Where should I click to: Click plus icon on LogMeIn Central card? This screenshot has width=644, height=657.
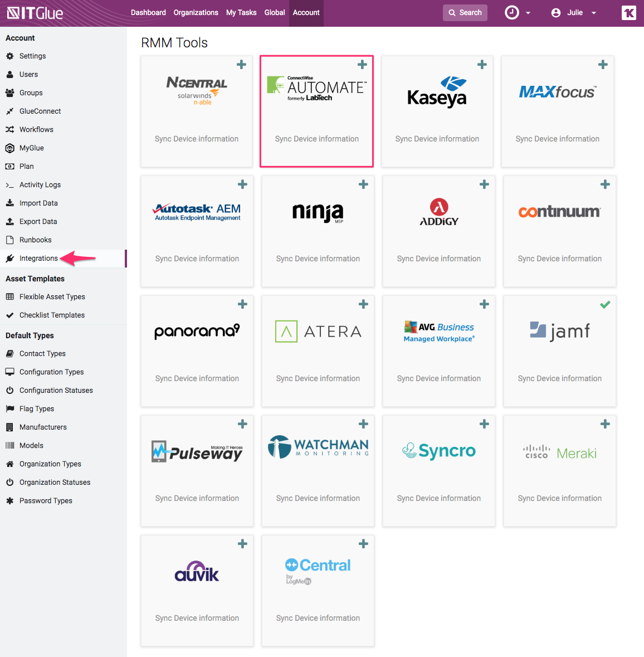tap(363, 544)
